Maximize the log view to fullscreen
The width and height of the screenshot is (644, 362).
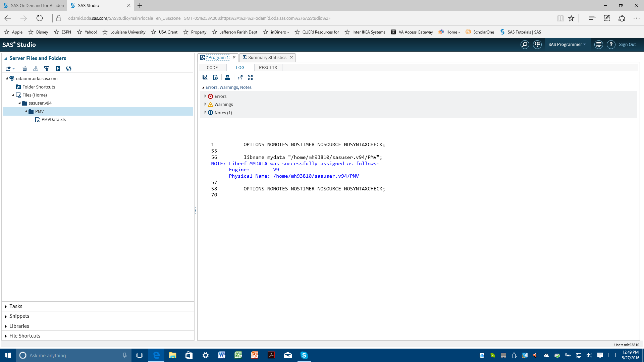click(x=251, y=77)
